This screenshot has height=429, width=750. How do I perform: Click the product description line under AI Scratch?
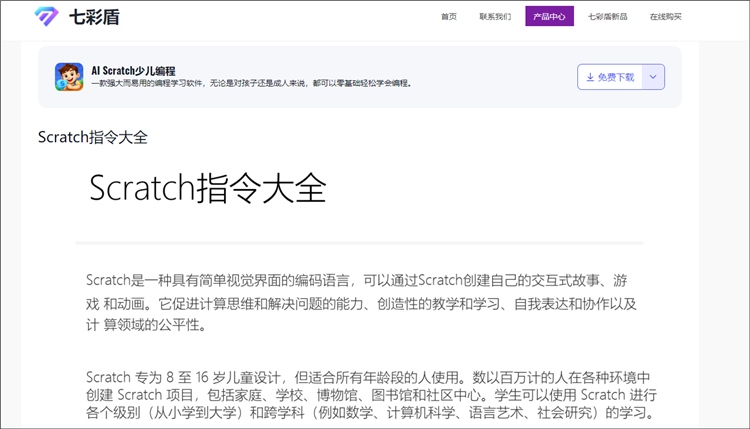tap(252, 83)
